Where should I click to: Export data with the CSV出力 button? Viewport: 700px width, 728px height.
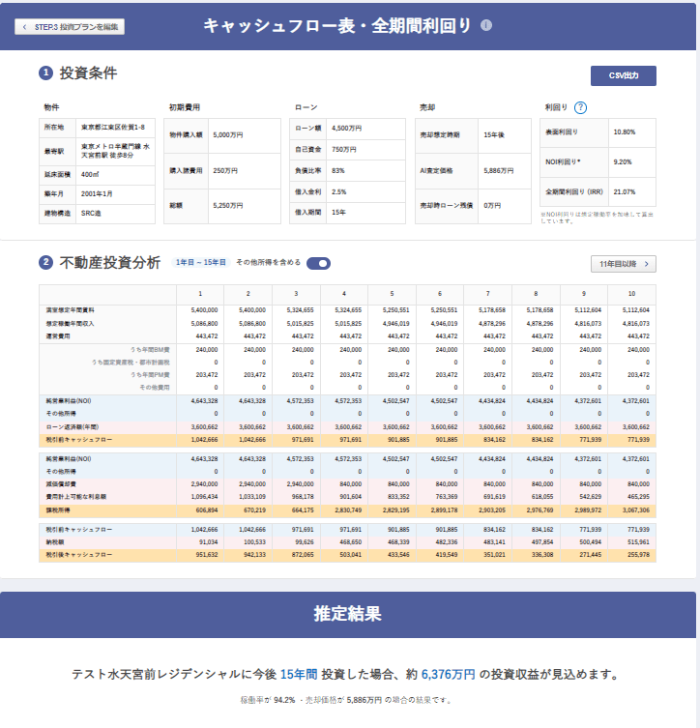click(x=623, y=75)
